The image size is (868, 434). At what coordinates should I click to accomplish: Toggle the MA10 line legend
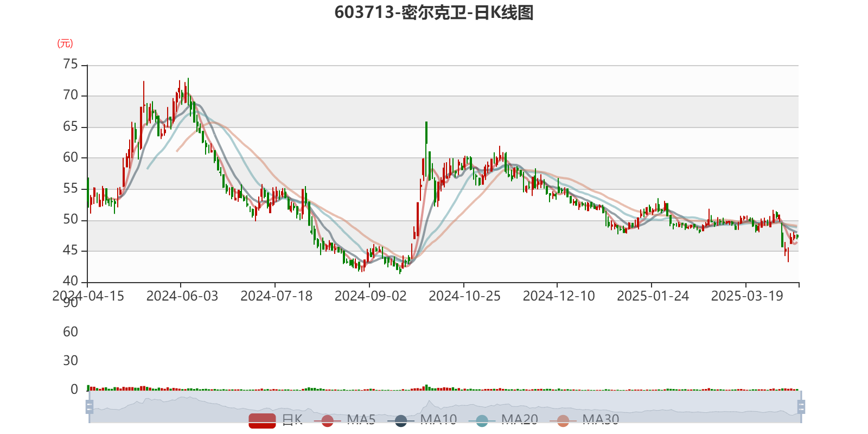click(x=422, y=420)
